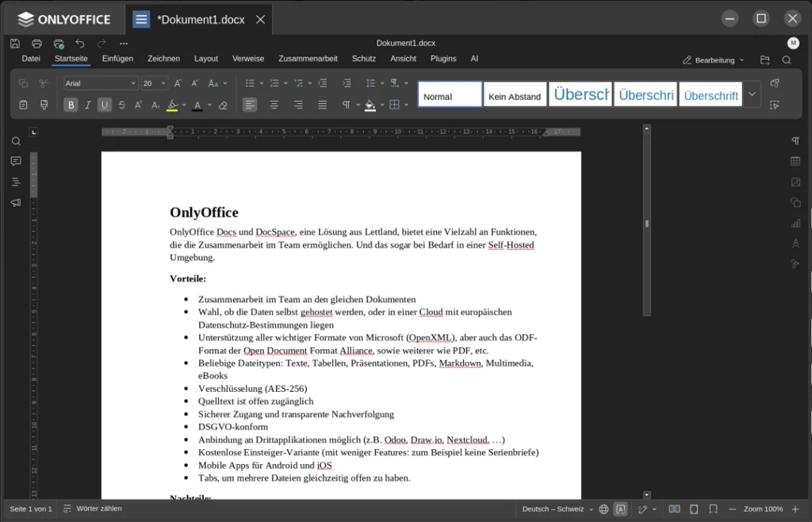The height and width of the screenshot is (522, 812).
Task: Align paragraph to the right
Action: click(x=298, y=106)
